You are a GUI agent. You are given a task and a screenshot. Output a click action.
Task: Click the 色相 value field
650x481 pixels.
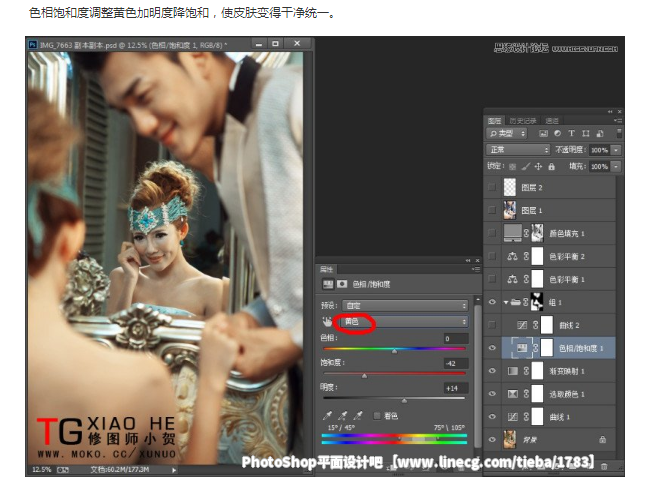(456, 339)
